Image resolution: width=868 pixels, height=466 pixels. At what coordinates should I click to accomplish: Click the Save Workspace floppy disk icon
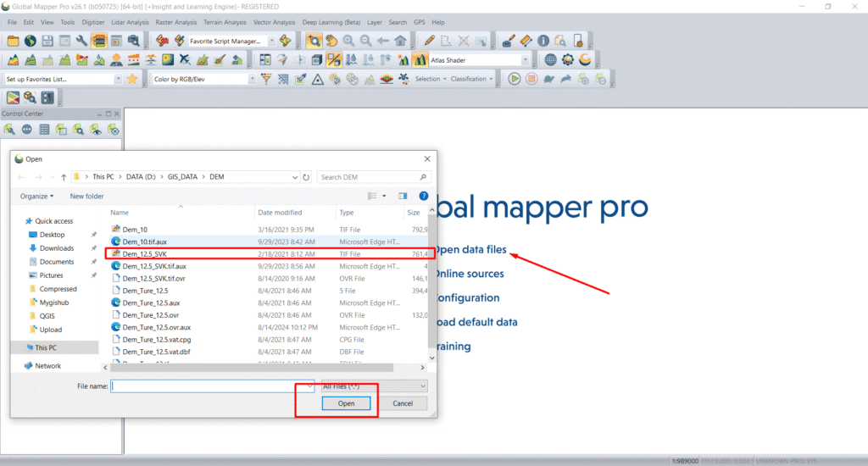coord(47,41)
